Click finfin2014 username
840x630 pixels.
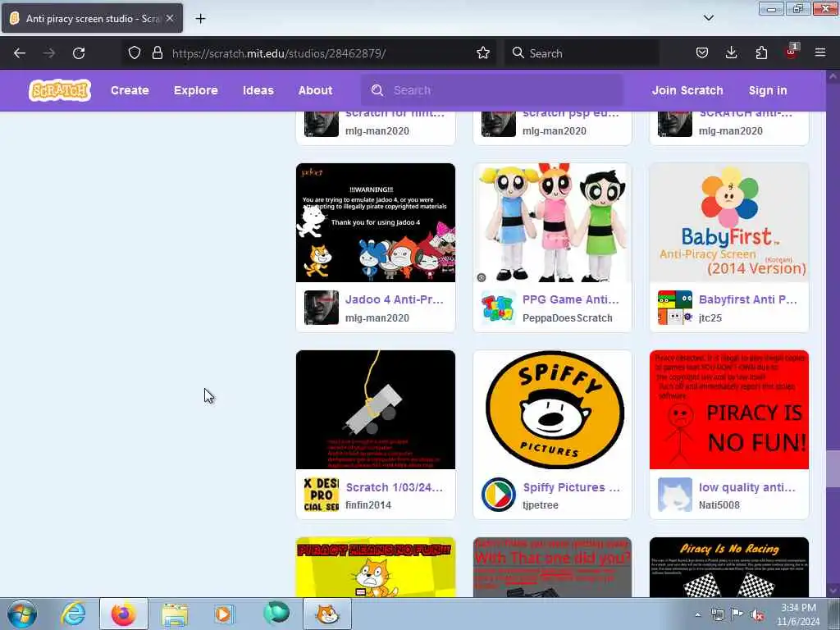(x=368, y=504)
